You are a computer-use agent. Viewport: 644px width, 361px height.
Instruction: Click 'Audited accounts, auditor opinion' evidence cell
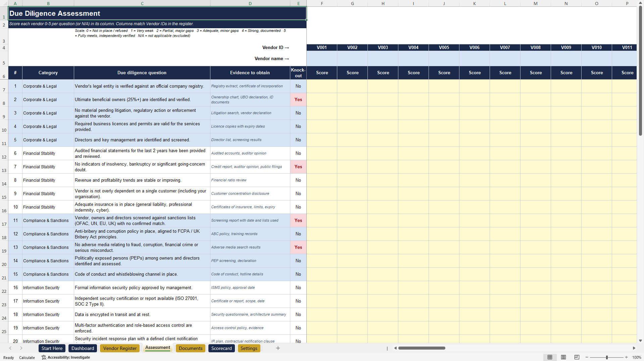(250, 153)
